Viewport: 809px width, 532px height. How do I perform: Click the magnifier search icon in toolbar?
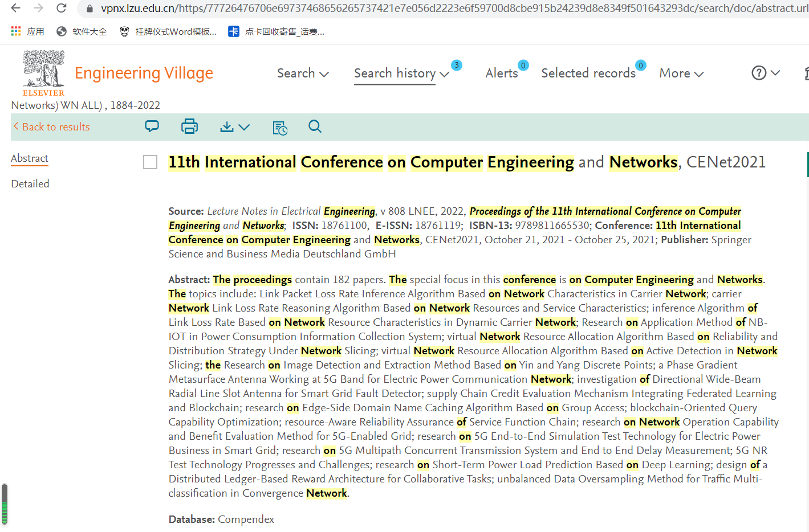315,126
